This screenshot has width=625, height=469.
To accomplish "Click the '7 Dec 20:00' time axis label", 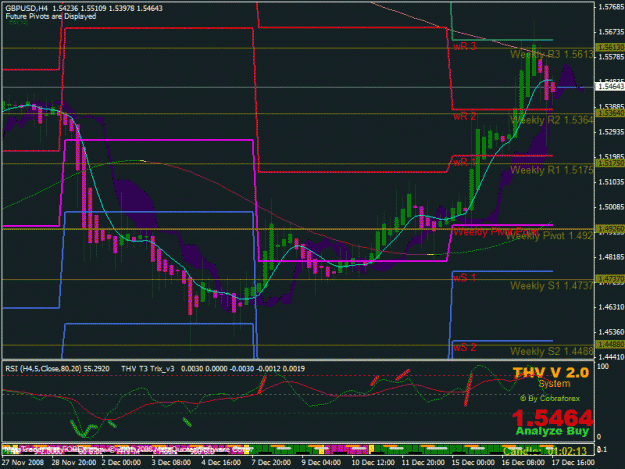I will click(271, 463).
